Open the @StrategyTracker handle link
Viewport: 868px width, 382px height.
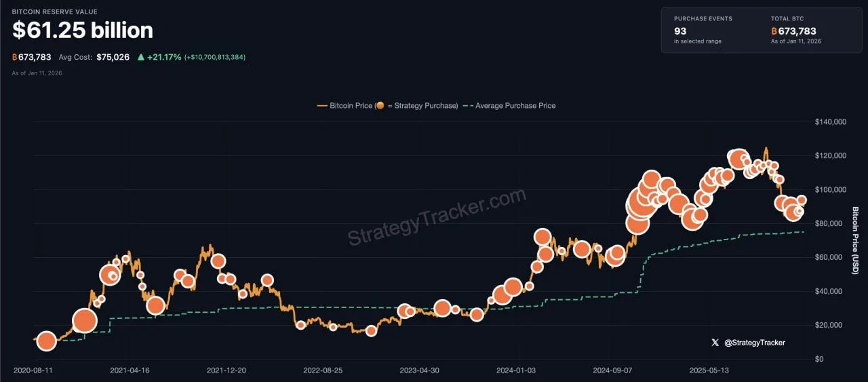click(x=755, y=343)
